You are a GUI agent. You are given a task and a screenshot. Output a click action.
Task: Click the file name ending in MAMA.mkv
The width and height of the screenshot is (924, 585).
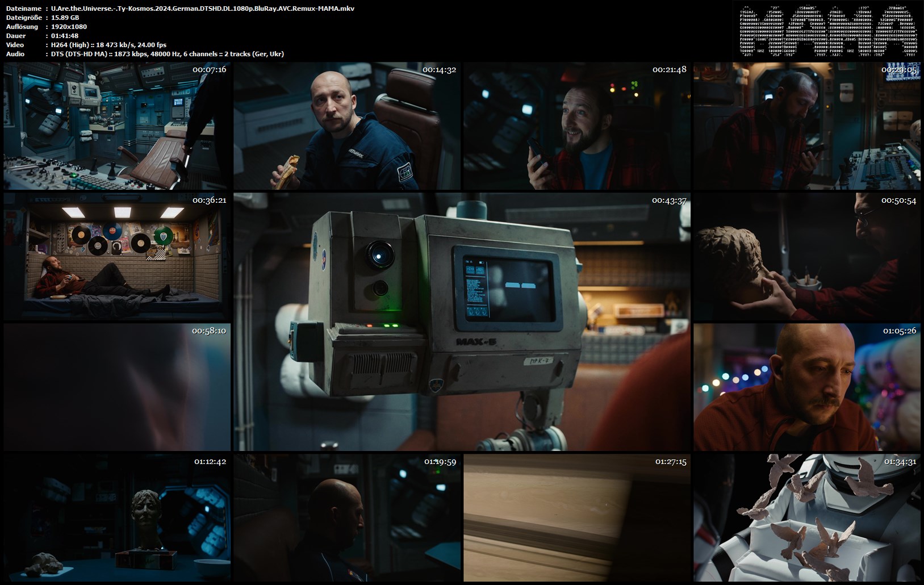pyautogui.click(x=203, y=9)
